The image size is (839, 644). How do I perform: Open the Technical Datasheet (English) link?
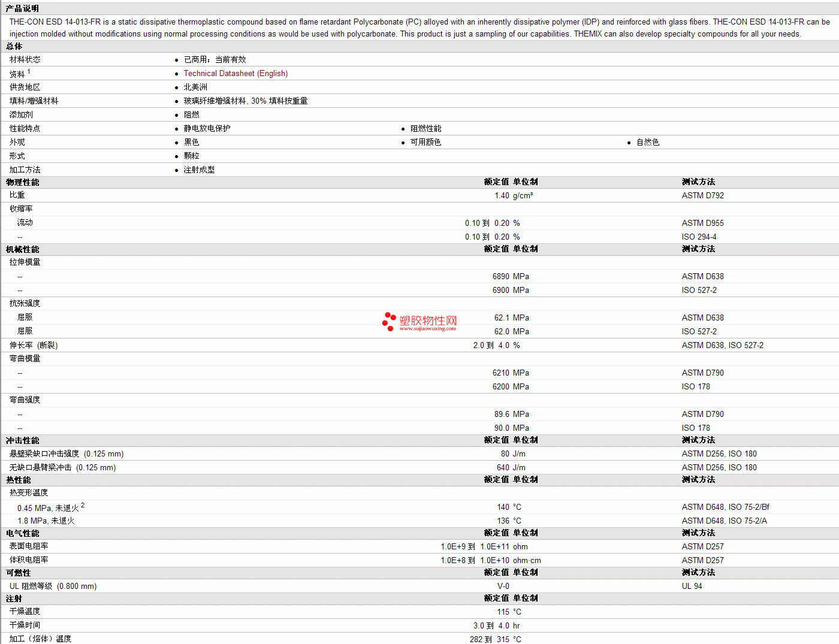pos(236,73)
